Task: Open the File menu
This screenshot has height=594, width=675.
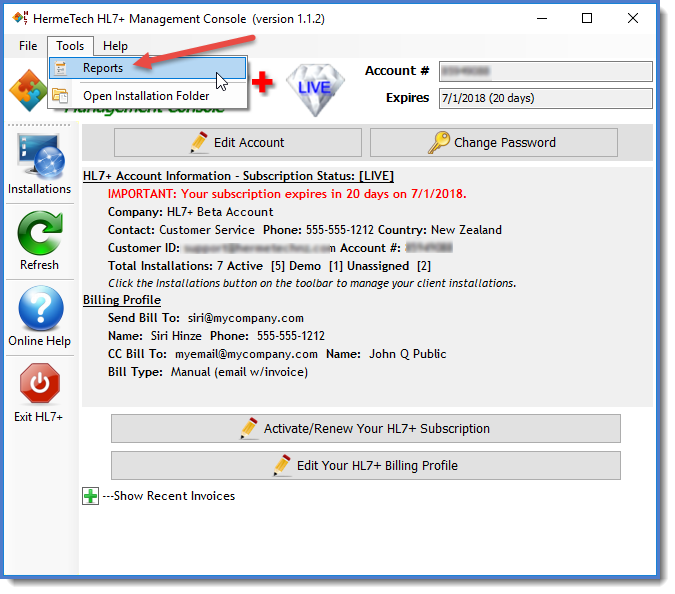Action: point(28,46)
